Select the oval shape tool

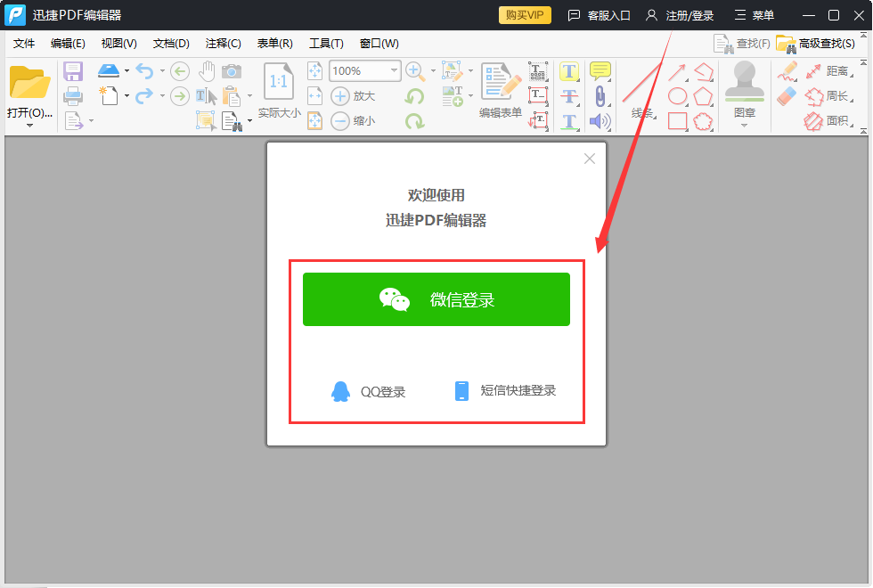click(678, 96)
